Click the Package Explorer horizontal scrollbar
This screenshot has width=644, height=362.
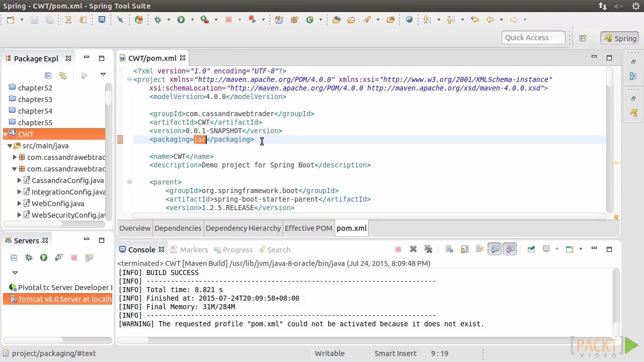(x=54, y=224)
